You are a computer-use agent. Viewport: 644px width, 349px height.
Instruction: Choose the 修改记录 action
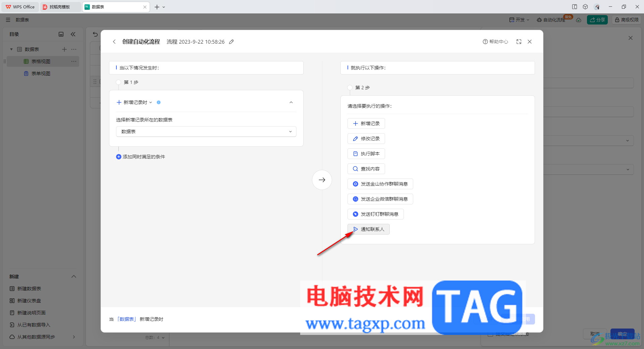click(x=366, y=139)
